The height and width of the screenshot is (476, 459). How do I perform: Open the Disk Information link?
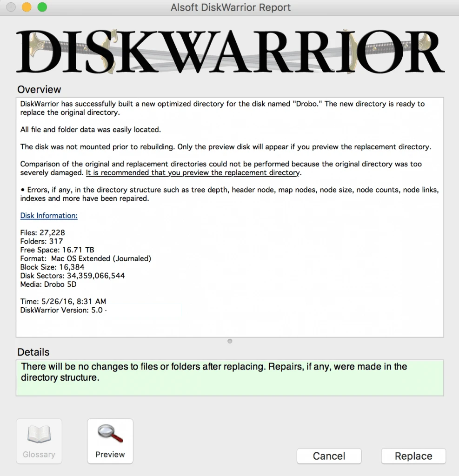coord(49,216)
